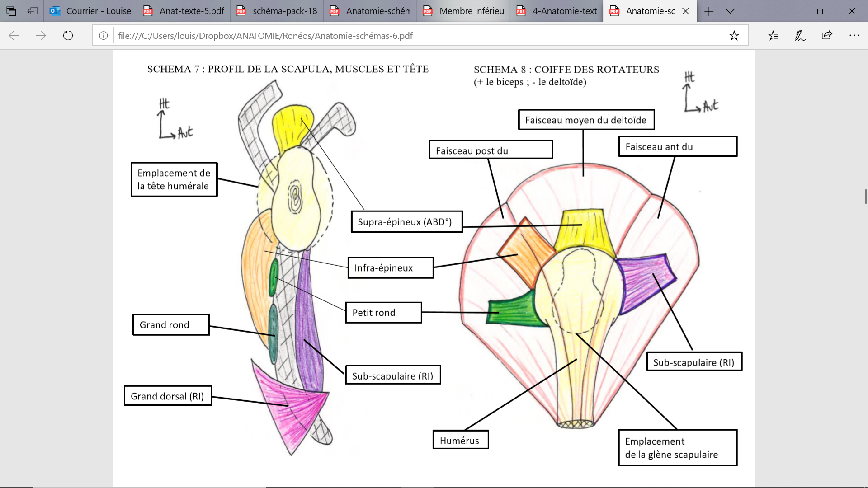The height and width of the screenshot is (488, 868).
Task: Add page to favorites star
Action: click(734, 36)
